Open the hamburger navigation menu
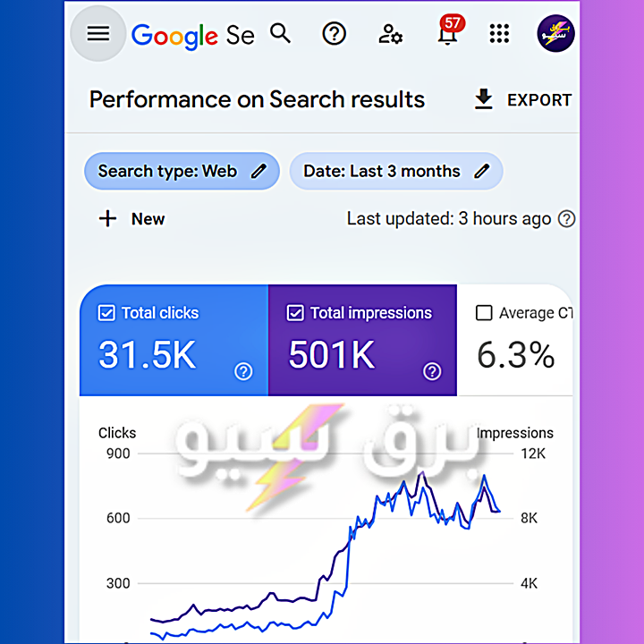 coord(98,34)
